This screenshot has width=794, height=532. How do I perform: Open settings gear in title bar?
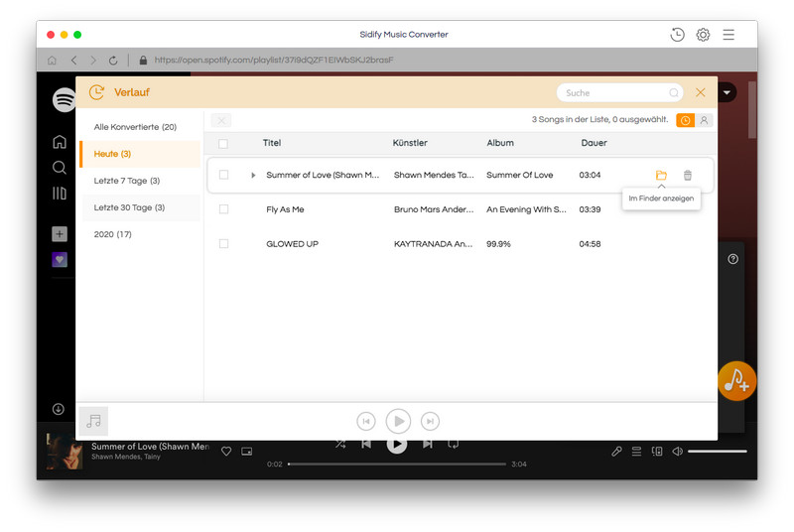(703, 35)
